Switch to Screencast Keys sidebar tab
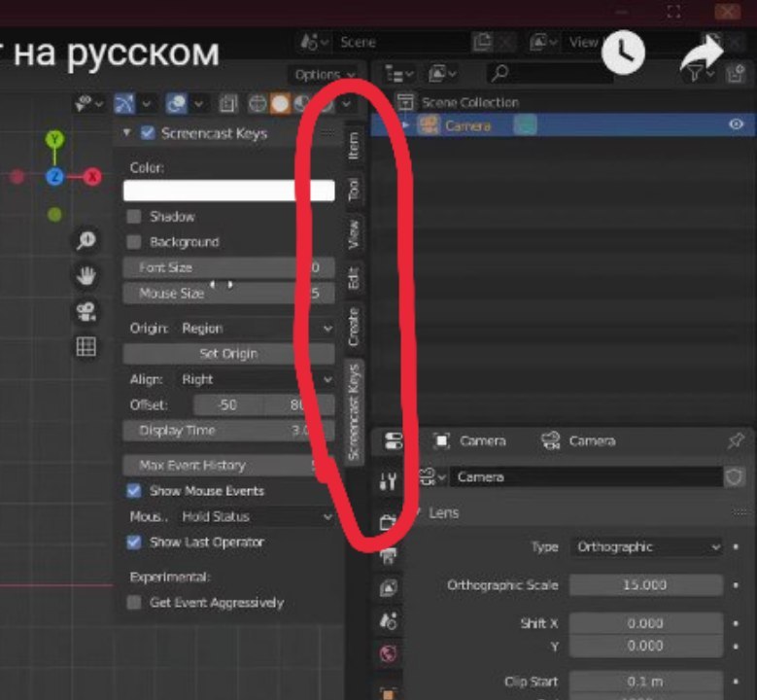This screenshot has width=757, height=700. click(x=354, y=412)
